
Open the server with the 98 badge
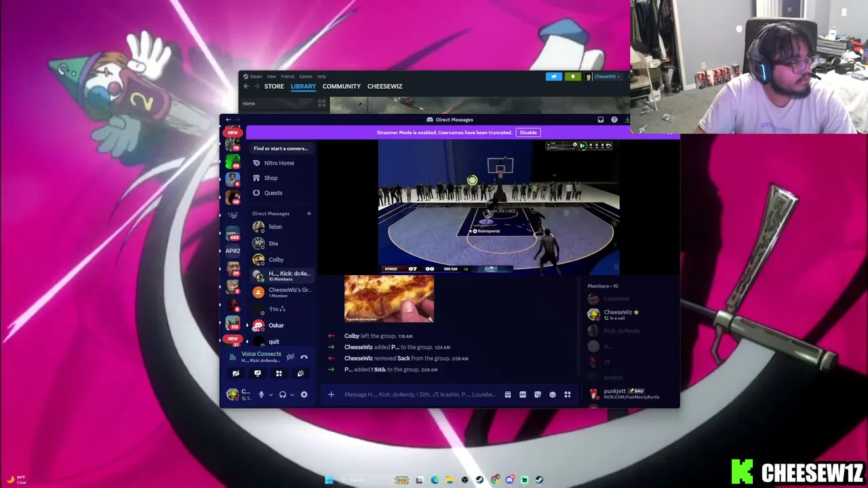tap(233, 163)
